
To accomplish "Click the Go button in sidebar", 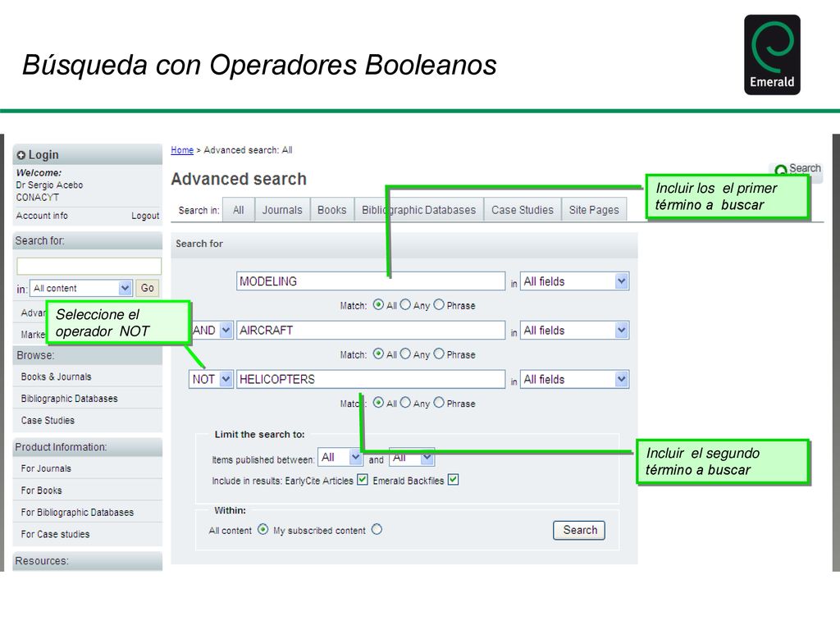I will point(148,288).
